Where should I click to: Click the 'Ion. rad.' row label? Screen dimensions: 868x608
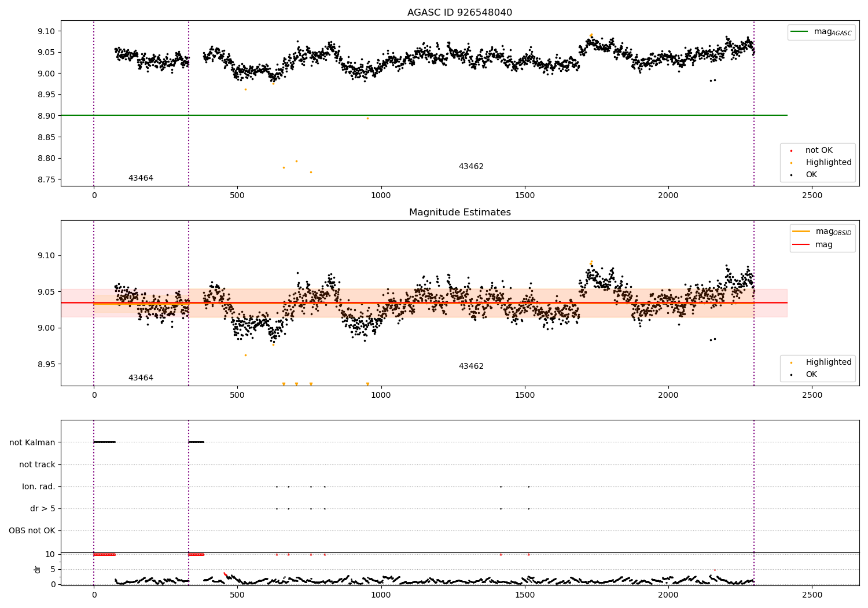click(39, 486)
